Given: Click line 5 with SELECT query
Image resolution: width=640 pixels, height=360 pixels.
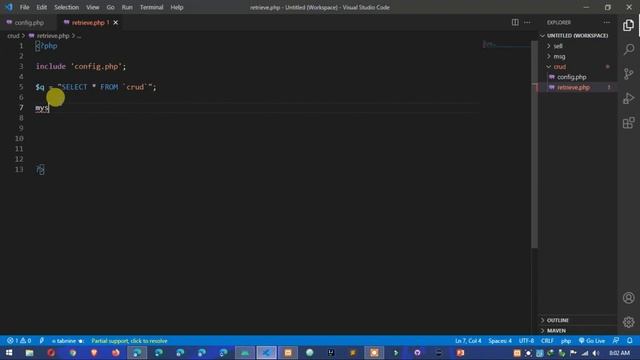Looking at the screenshot, I should click(96, 87).
